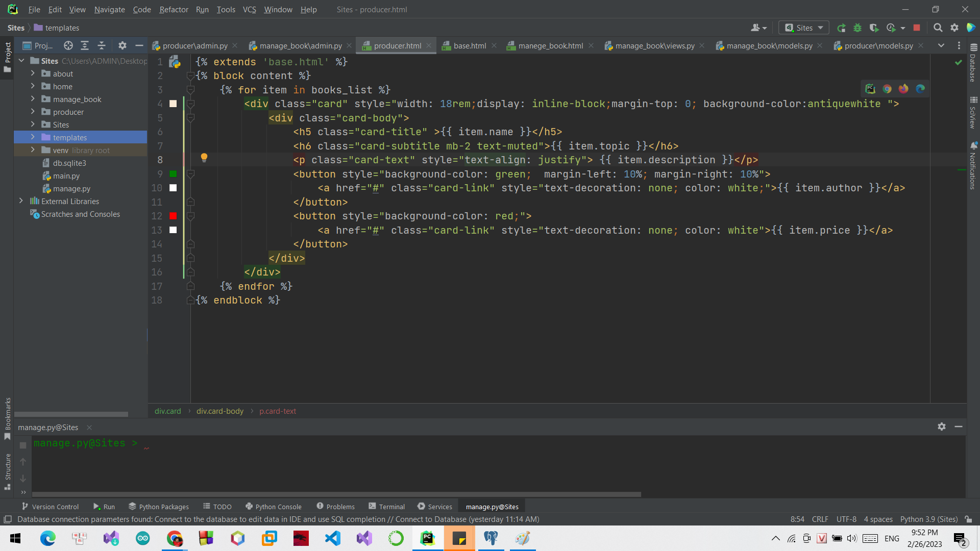Toggle read-only lock icon in status bar
This screenshot has height=551, width=980.
(x=968, y=519)
